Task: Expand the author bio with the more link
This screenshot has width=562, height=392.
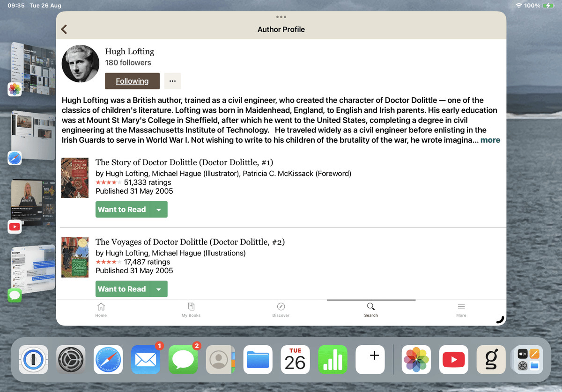Action: [x=490, y=140]
